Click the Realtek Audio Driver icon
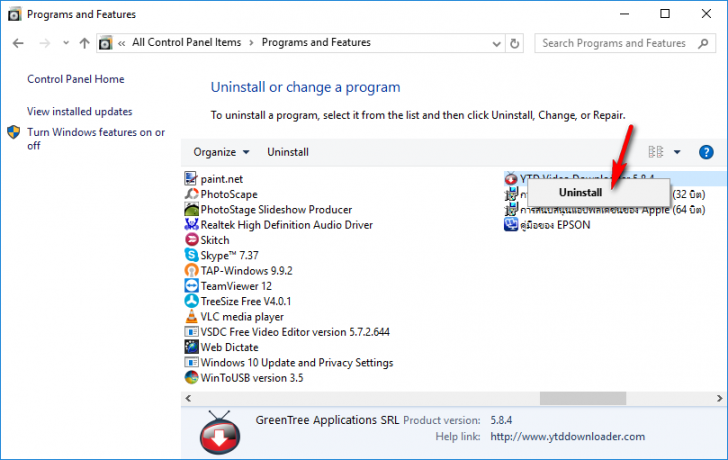728x460 pixels. pos(191,225)
